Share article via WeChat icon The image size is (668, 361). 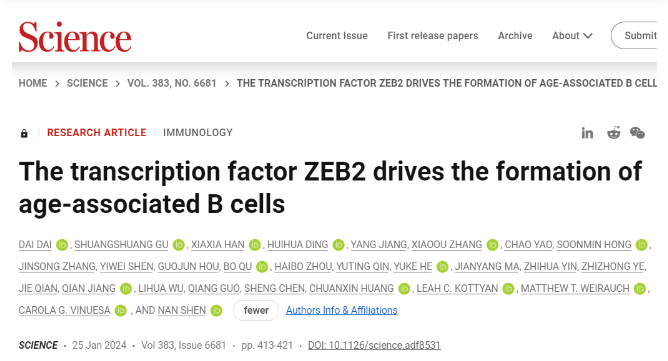637,133
